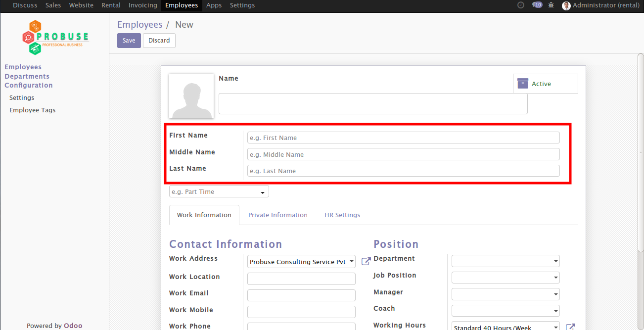Open the HR Settings tab
644x330 pixels.
[x=342, y=215]
